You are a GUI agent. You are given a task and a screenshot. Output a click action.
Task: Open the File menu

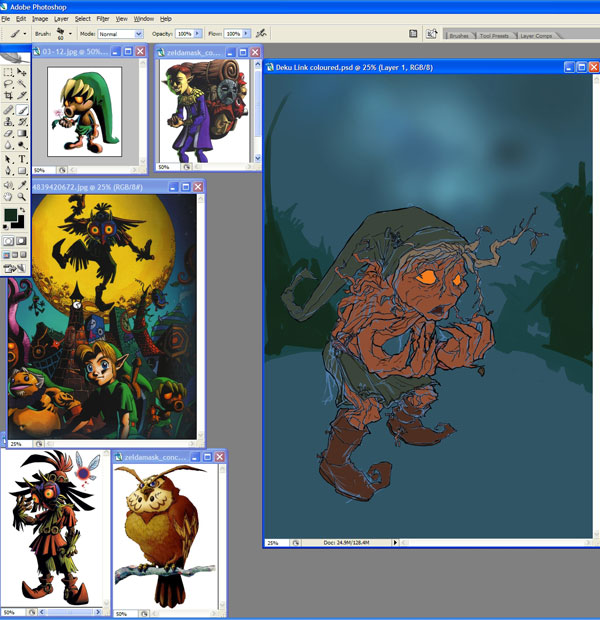coord(6,19)
